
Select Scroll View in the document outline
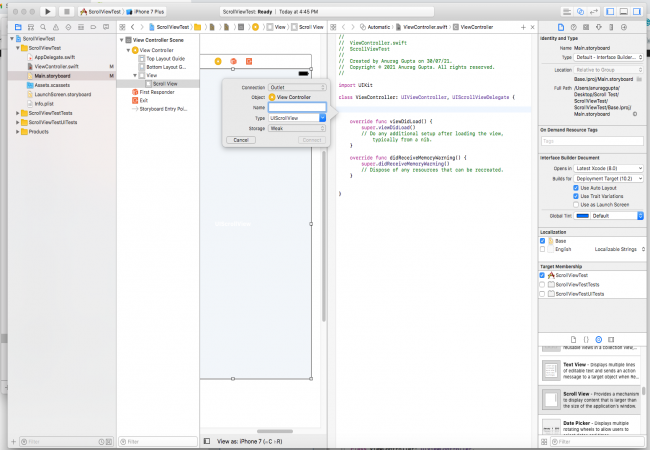click(165, 83)
